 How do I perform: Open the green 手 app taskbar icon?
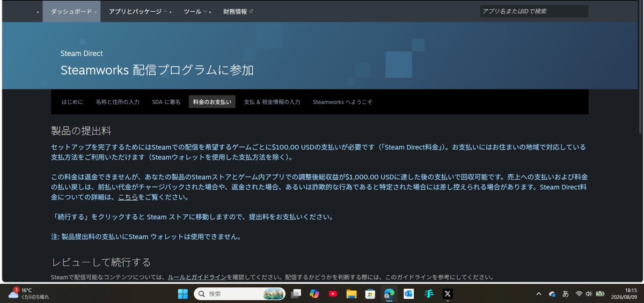pos(428,294)
